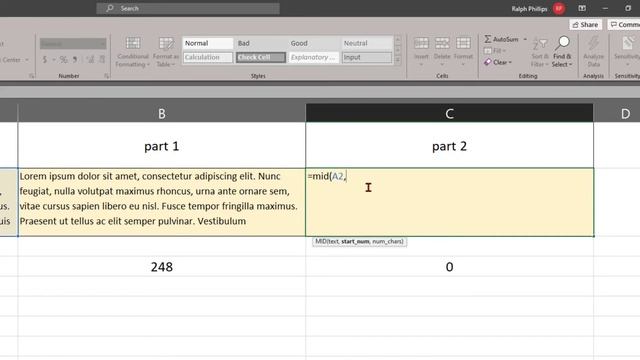
Task: Select the column B header
Action: pos(162,113)
